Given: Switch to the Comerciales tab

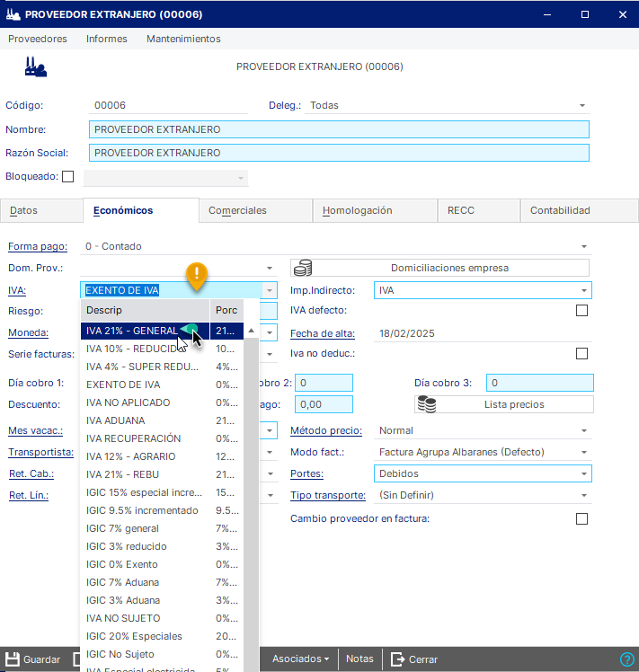Looking at the screenshot, I should pos(255,210).
